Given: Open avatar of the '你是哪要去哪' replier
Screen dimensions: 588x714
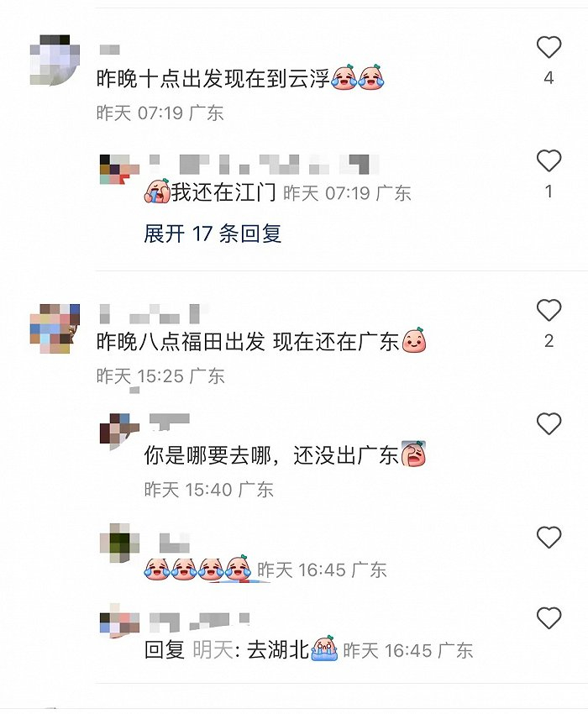Looking at the screenshot, I should (x=119, y=432).
